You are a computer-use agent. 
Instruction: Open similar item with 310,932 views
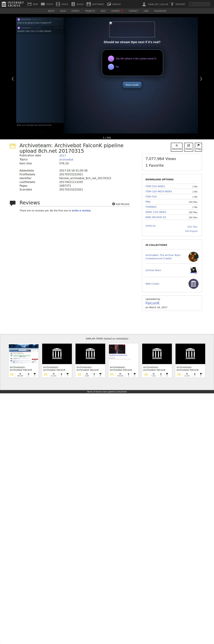click(124, 360)
